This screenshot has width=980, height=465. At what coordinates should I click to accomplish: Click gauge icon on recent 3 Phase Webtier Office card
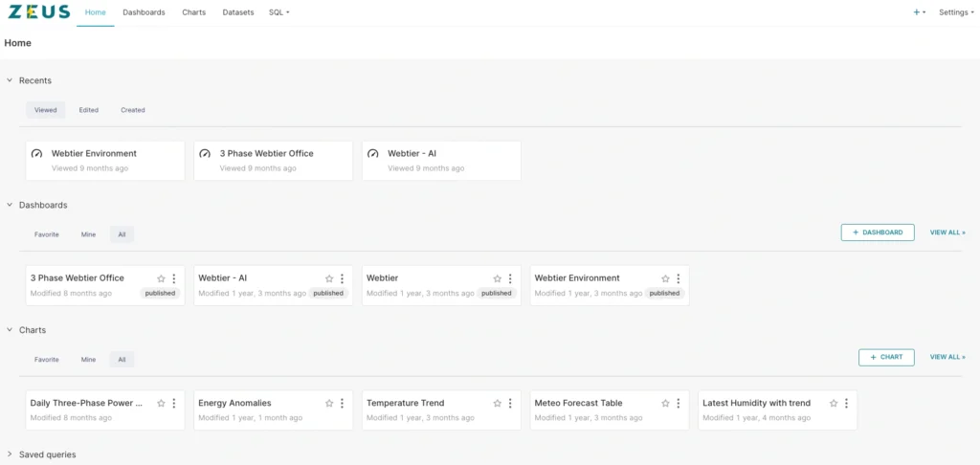(x=205, y=154)
